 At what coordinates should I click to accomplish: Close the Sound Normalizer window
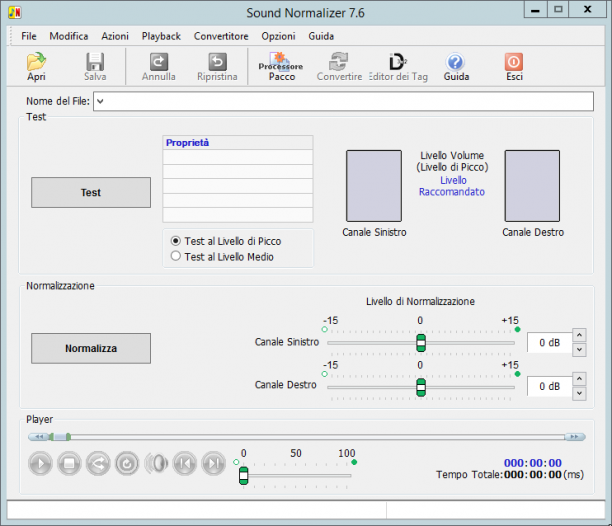coord(587,9)
